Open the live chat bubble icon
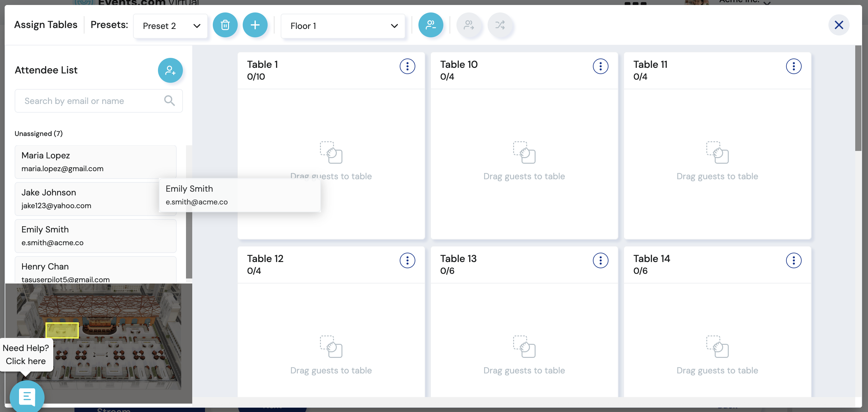The image size is (868, 412). coord(27,397)
